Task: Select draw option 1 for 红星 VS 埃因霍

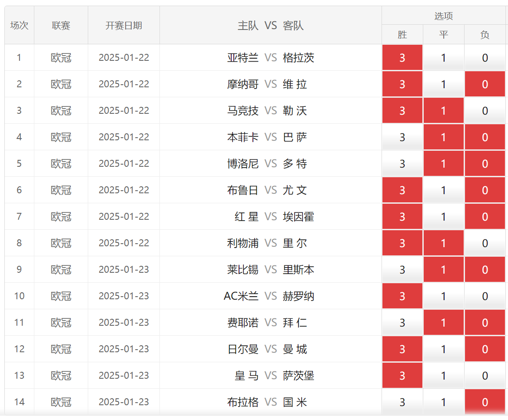Action: (444, 217)
